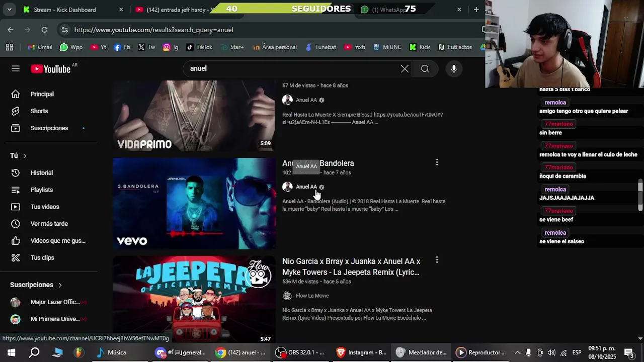644x362 pixels.
Task: Open the FutFactos bookmark
Action: point(455,47)
